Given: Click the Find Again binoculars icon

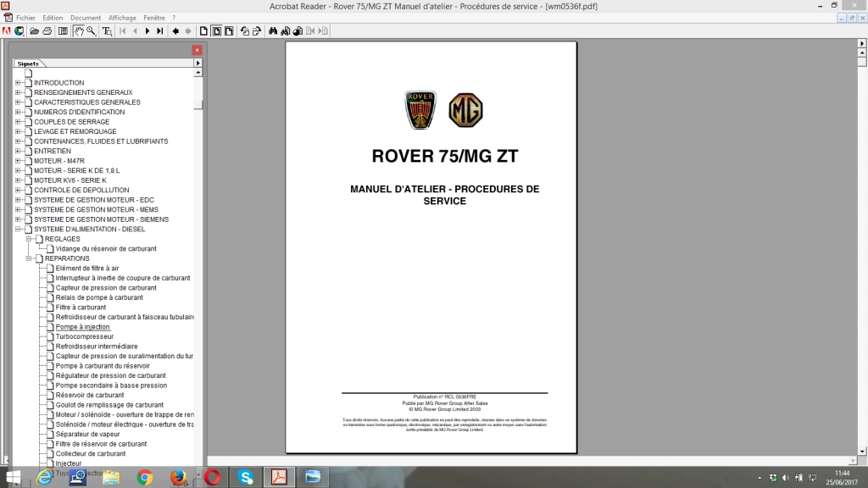Looking at the screenshot, I should coord(285,31).
